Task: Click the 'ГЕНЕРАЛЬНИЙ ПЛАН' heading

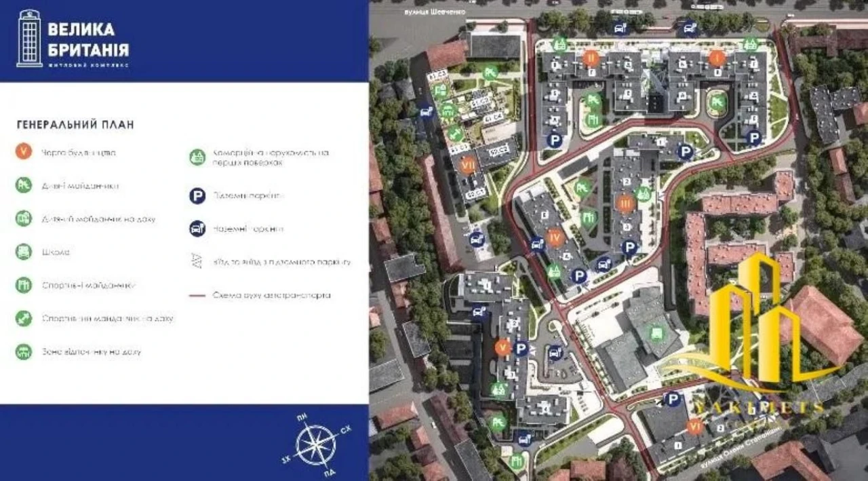Action: point(75,125)
